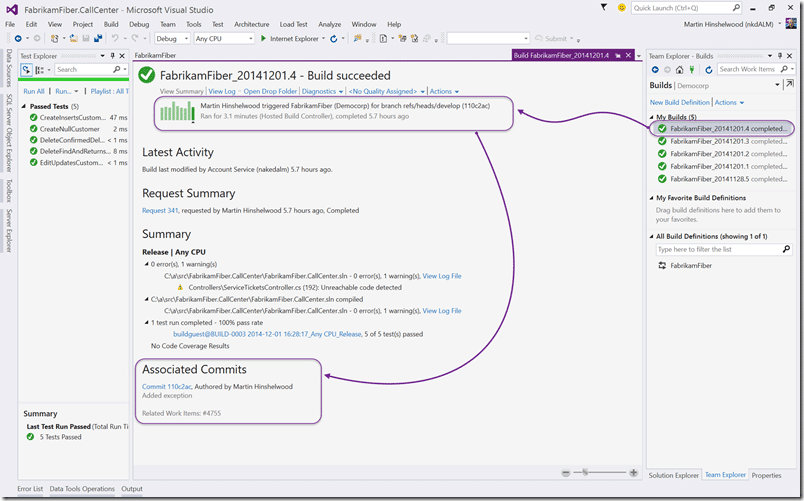Viewport: 804px width, 501px height.
Task: Click the New Project toolbar icon
Action: pyautogui.click(x=54, y=38)
